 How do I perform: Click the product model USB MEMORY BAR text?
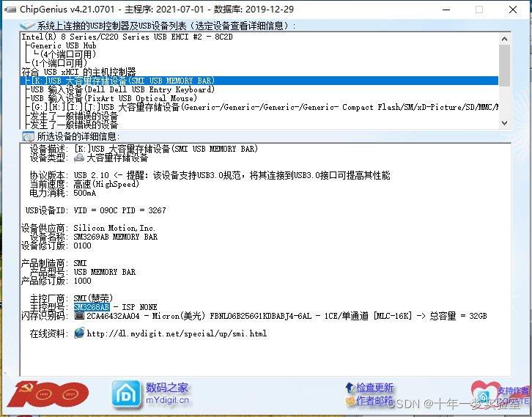tap(105, 272)
